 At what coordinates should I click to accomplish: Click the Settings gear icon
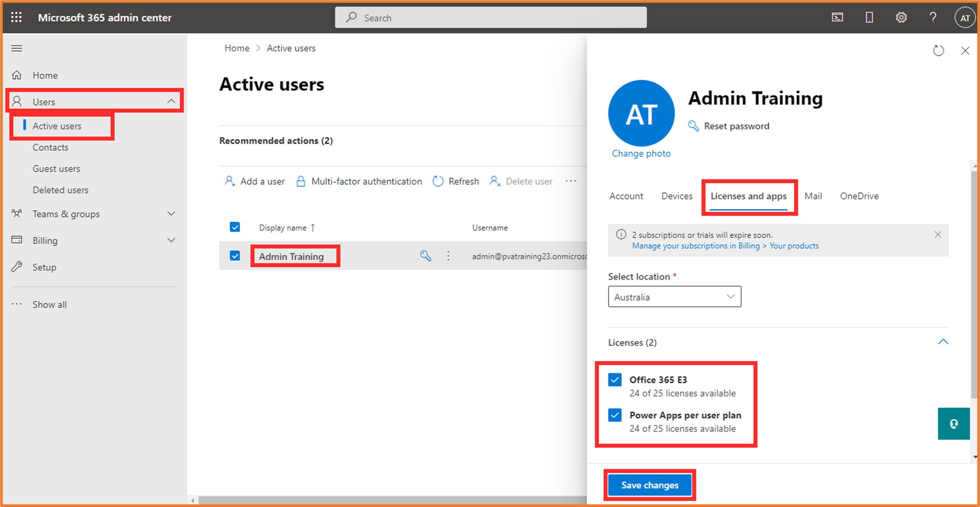(901, 17)
